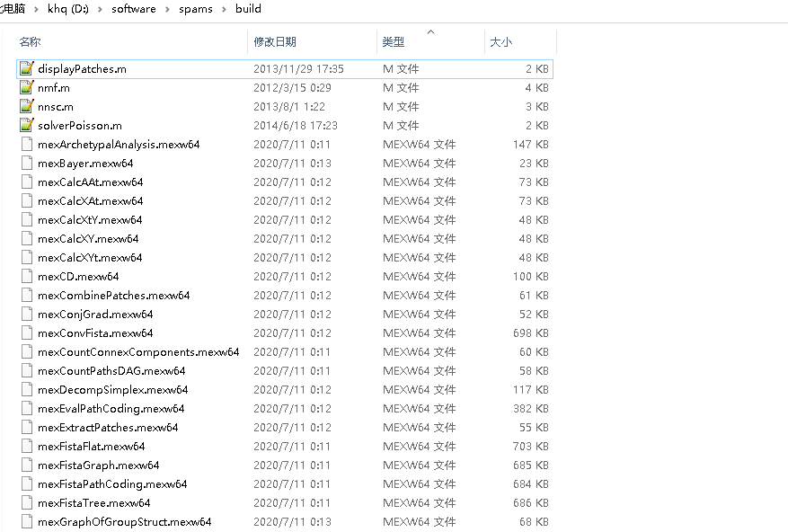The height and width of the screenshot is (532, 788).
Task: Click the mexFistaGraph.mexw64 file icon
Action: [x=27, y=465]
